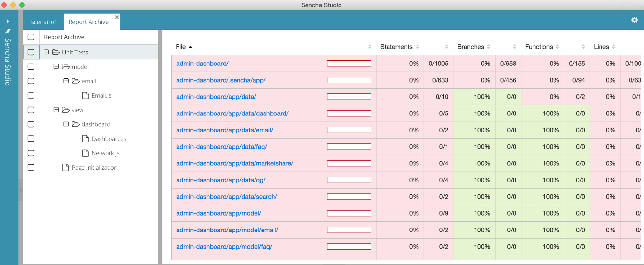The image size is (644, 265).
Task: Collapse the view tree node
Action: click(x=56, y=110)
